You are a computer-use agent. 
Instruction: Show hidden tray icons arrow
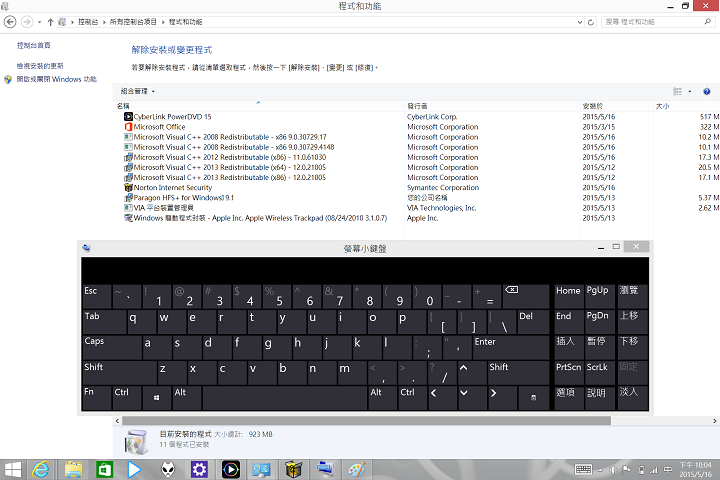coord(600,470)
